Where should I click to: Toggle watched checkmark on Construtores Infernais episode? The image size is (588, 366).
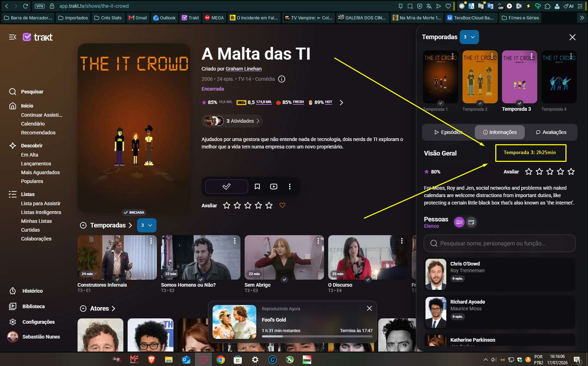pos(117,279)
